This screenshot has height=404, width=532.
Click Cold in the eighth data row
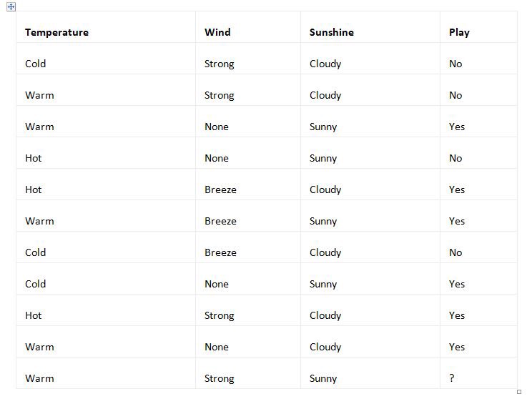click(x=36, y=284)
